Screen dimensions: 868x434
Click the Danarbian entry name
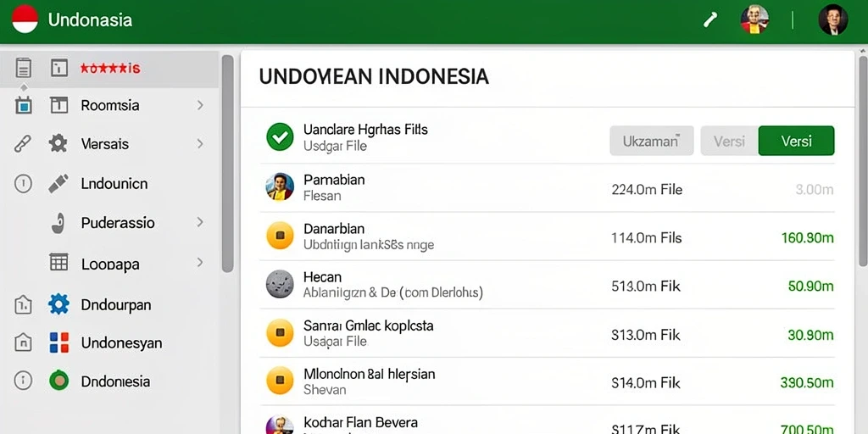[334, 228]
